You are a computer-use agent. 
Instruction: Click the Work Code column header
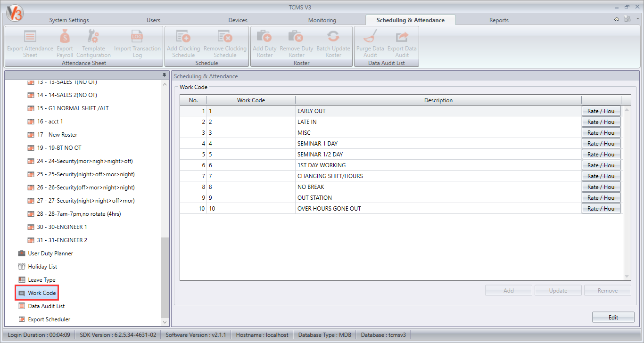[x=251, y=100]
